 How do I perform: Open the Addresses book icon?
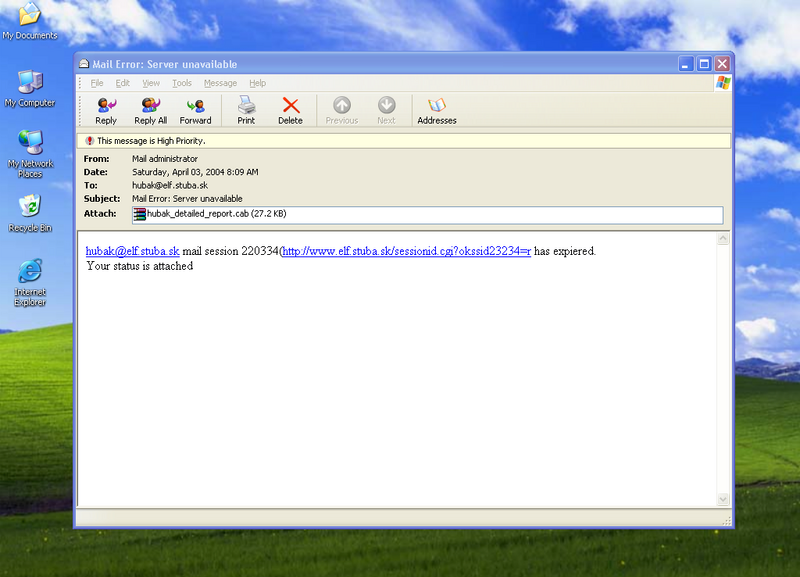point(437,105)
